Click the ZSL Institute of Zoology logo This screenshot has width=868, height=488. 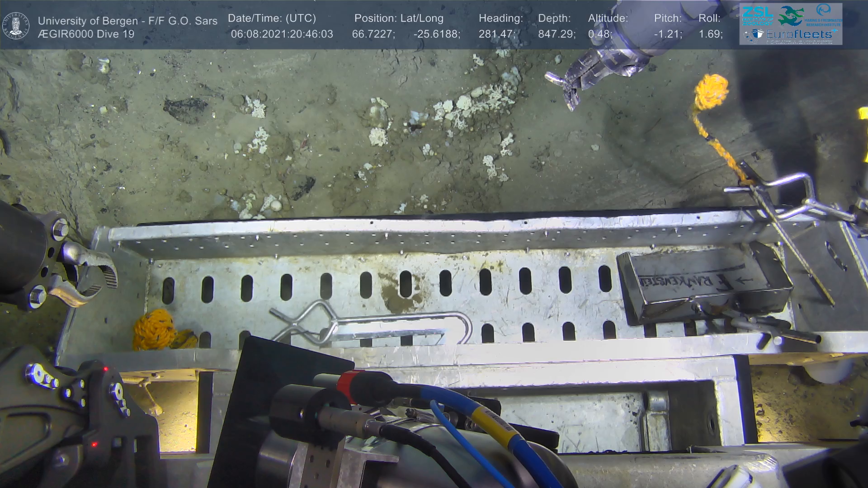[757, 15]
